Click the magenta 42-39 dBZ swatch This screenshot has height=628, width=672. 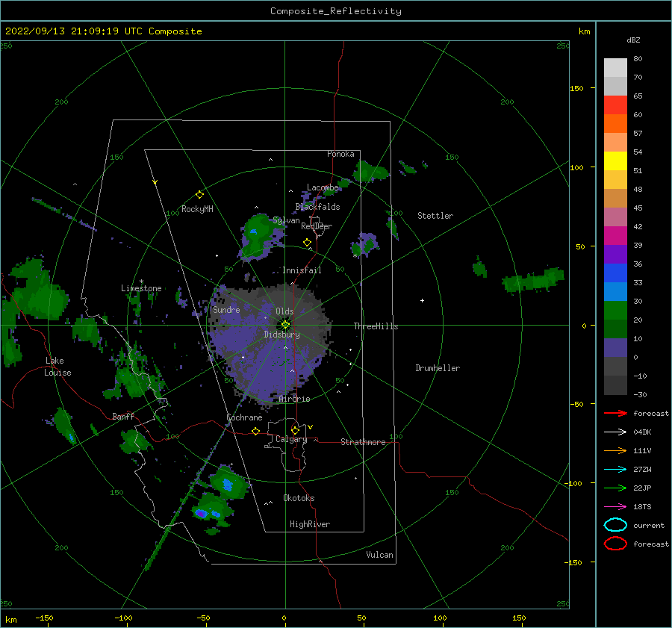pos(615,236)
